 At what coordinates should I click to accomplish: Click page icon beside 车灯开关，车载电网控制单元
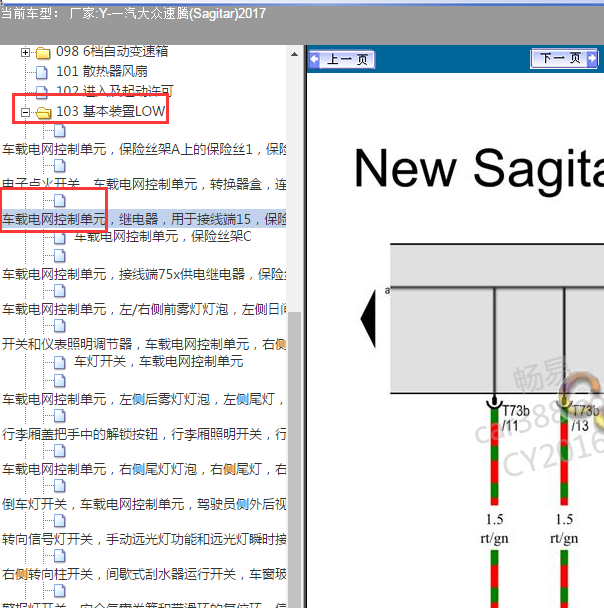[x=60, y=362]
